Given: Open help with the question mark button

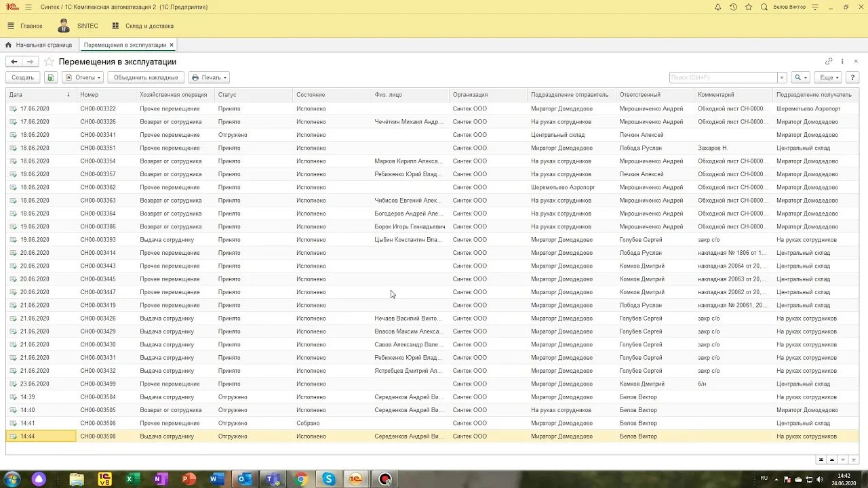Looking at the screenshot, I should point(852,77).
